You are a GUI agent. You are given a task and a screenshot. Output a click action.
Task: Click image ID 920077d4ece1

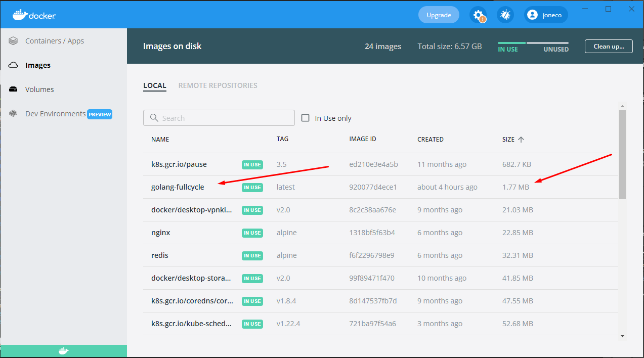pos(373,187)
